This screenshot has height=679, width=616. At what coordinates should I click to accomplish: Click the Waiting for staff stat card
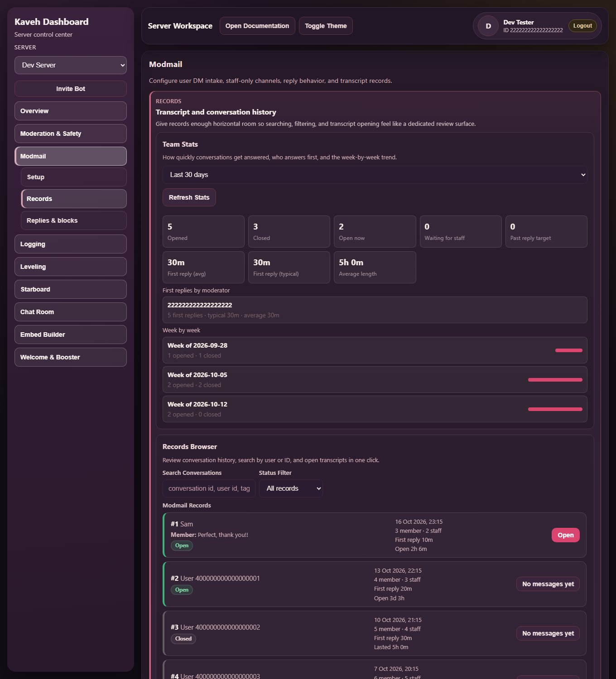[x=461, y=231]
